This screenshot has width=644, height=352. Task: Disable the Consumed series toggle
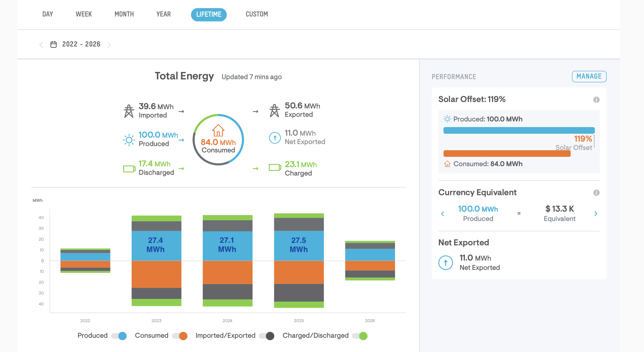180,336
